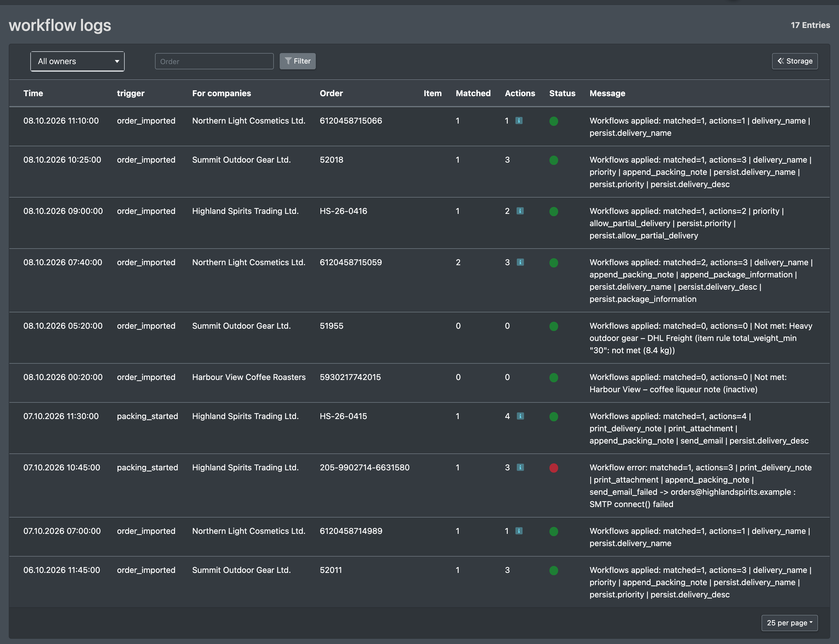Screen dimensions: 839x644
Task: Click the Actions column header
Action: [x=520, y=93]
